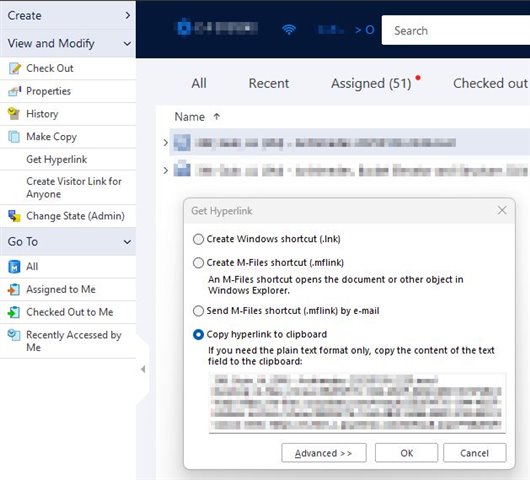This screenshot has height=480, width=530.
Task: Click the Properties icon in sidebar
Action: (x=15, y=91)
